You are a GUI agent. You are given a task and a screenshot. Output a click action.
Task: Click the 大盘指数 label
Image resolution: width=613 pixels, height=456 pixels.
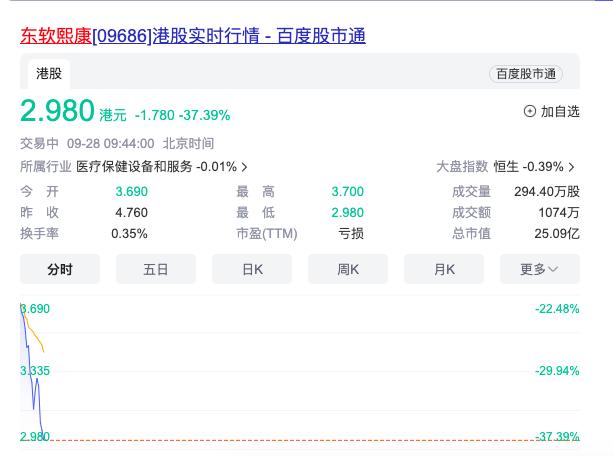[x=462, y=167]
